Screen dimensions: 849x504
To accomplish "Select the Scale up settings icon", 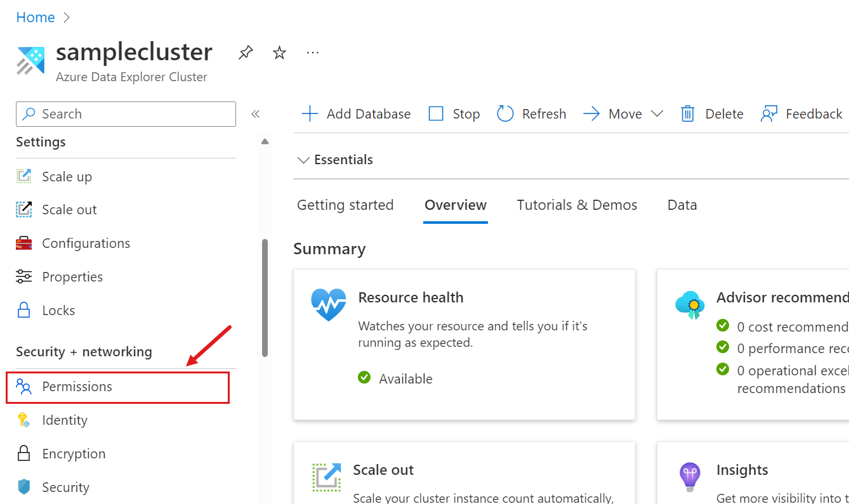I will click(x=23, y=176).
